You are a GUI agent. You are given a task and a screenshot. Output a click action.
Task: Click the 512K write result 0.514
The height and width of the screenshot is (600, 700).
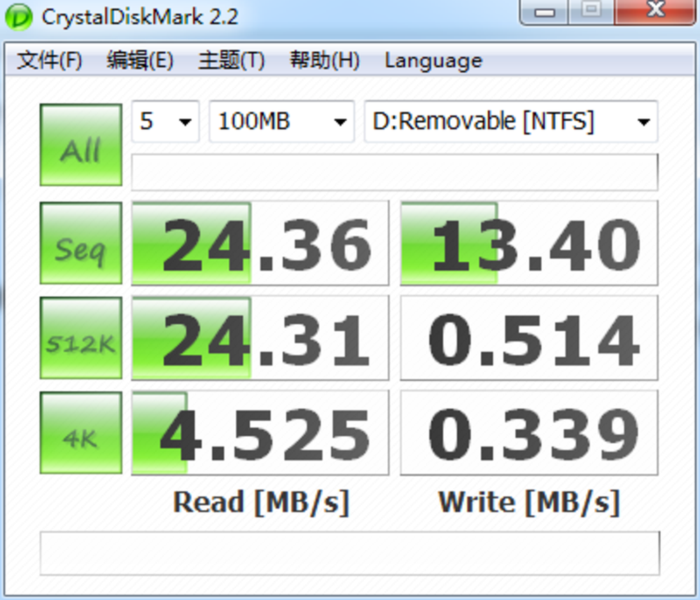click(x=529, y=338)
